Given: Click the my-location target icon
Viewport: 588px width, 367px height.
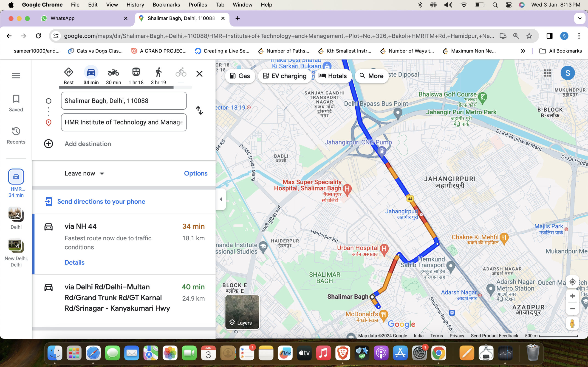Looking at the screenshot, I should point(572,282).
